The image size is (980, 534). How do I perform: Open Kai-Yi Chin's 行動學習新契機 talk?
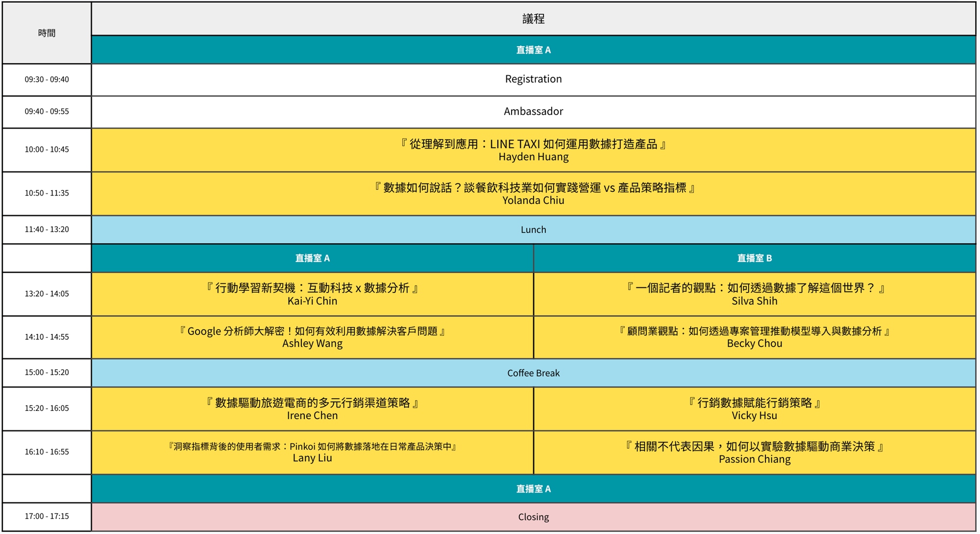(312, 294)
